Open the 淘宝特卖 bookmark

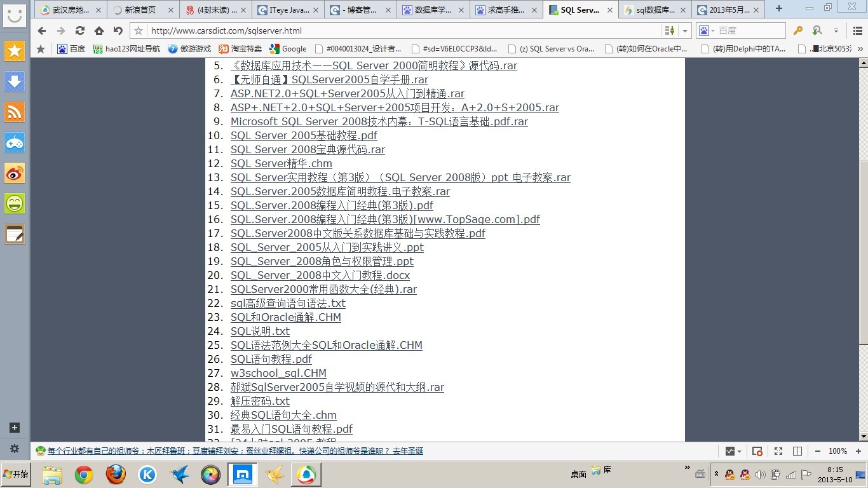[240, 48]
